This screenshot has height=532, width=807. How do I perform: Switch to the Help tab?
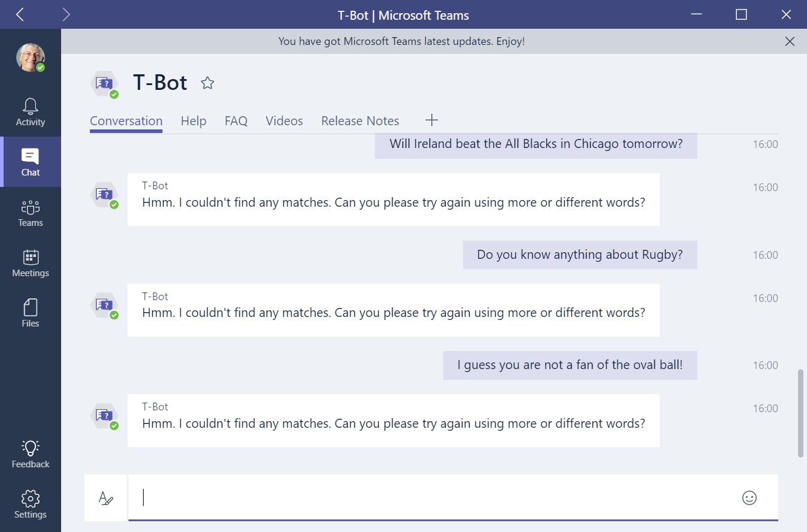pos(194,121)
